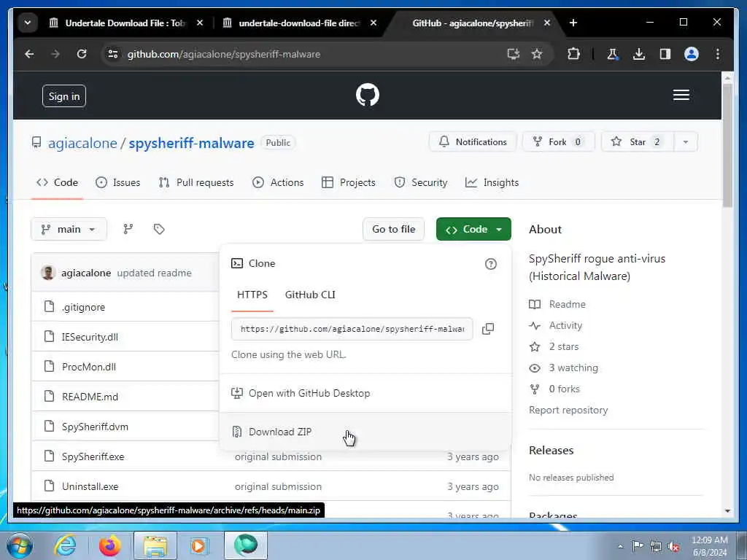Viewport: 747px width, 560px height.
Task: Open Internet Explorer from taskbar
Action: click(64, 545)
